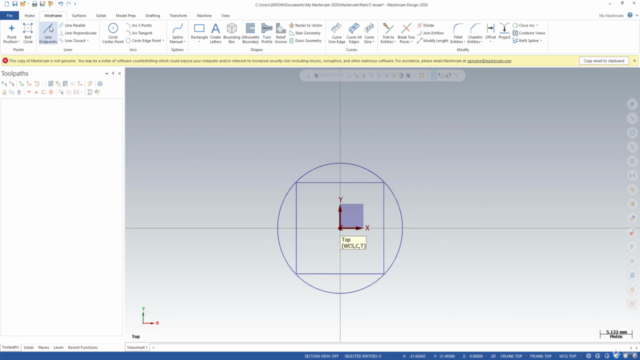This screenshot has width=640, height=360.
Task: Expand the Close Arc dropdown arrow
Action: coord(537,25)
